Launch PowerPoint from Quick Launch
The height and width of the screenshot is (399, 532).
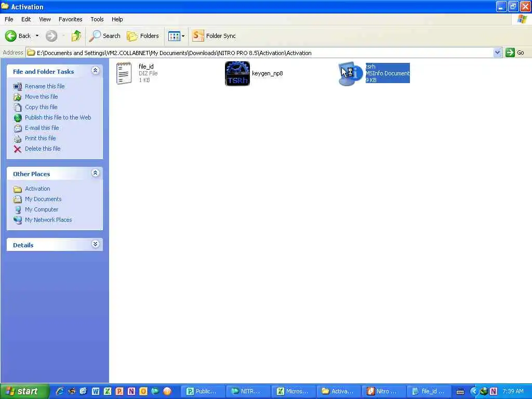(119, 391)
